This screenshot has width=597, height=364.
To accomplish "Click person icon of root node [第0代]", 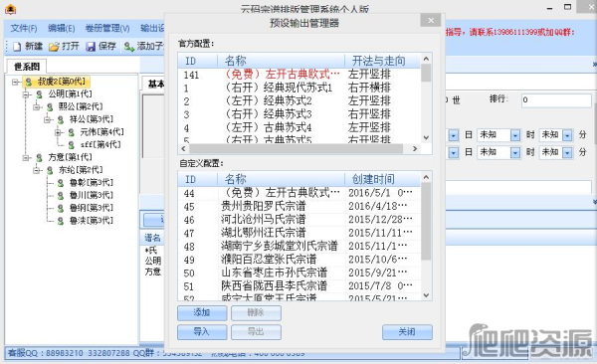I will [x=29, y=82].
